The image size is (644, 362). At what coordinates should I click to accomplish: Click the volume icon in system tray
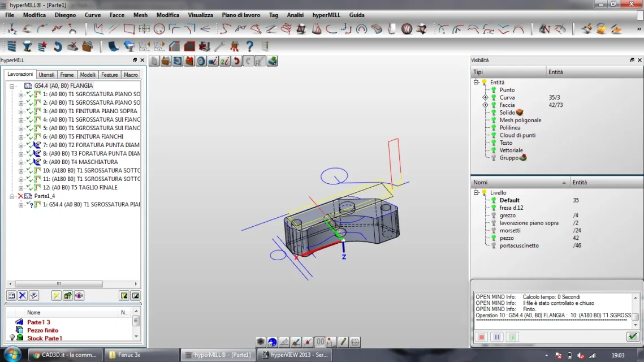580,355
